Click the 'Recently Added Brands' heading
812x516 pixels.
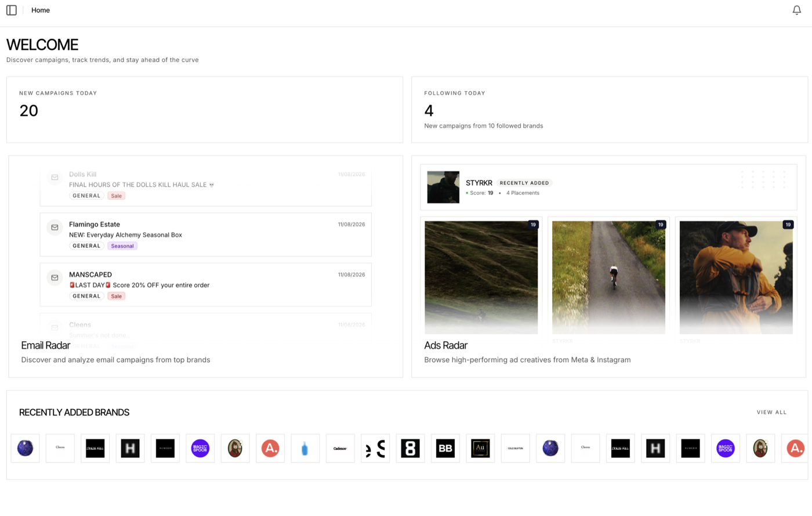click(74, 412)
